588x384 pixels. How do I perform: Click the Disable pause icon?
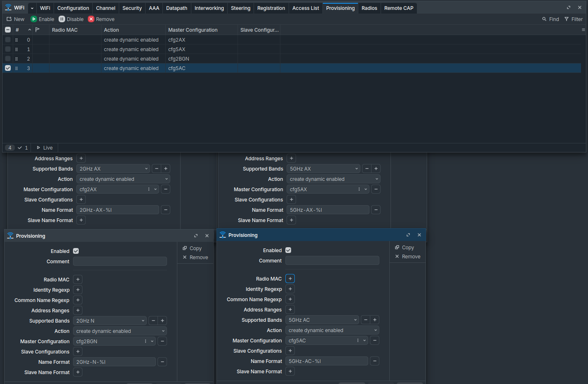[x=62, y=19]
